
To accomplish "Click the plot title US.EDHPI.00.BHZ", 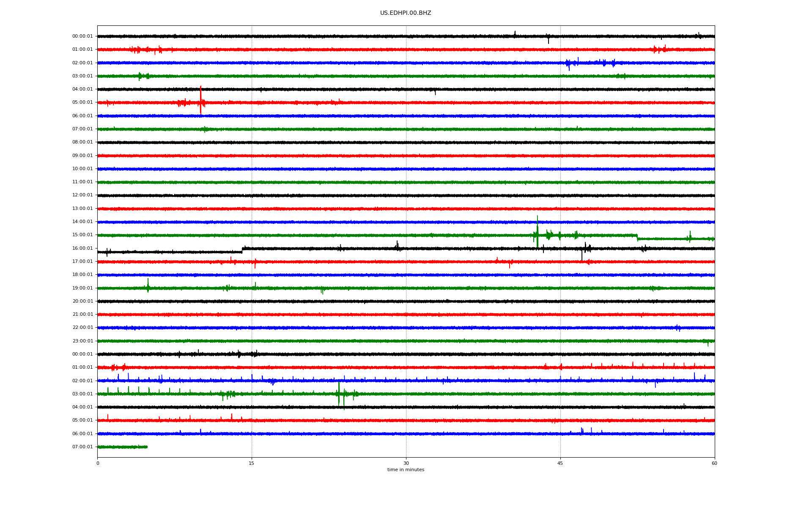I will point(405,13).
